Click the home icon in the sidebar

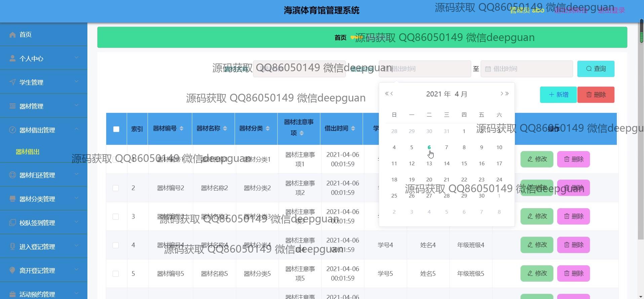[x=13, y=35]
